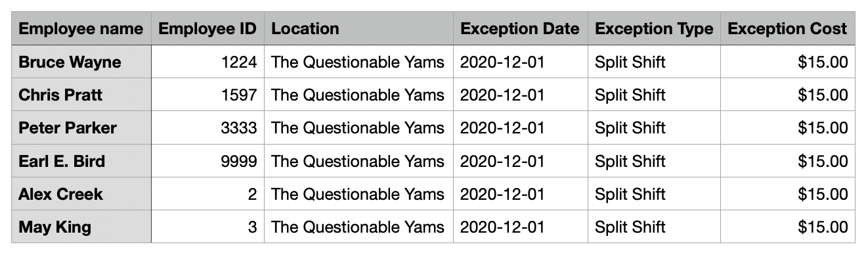
Task: Click the May King cell
Action: click(81, 227)
